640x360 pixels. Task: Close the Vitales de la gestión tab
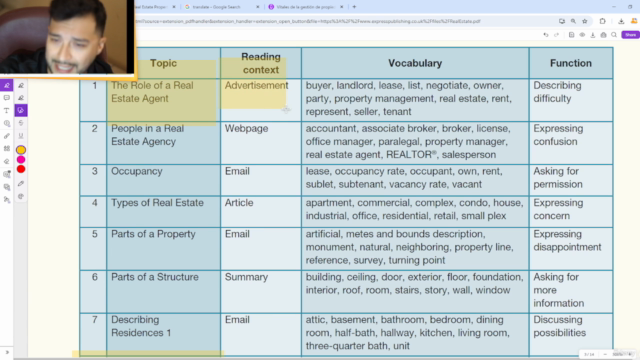coord(341,7)
